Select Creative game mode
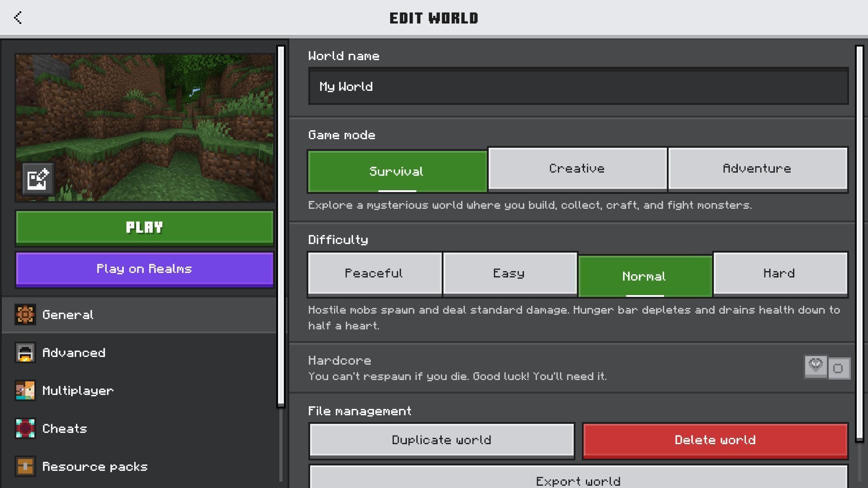This screenshot has width=868, height=488. pos(577,168)
